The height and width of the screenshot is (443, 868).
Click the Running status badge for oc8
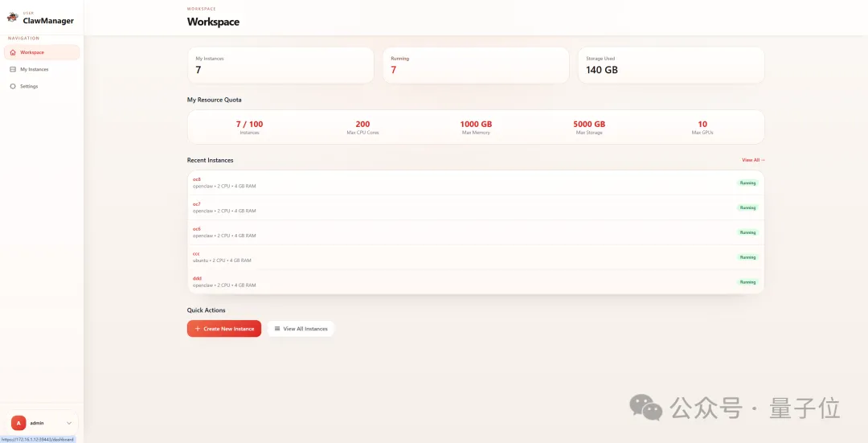(747, 183)
